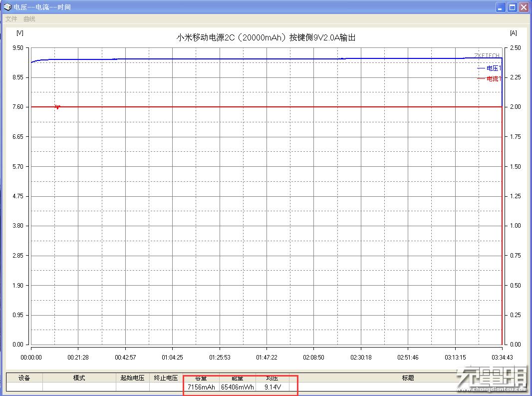This screenshot has height=396, width=532.
Task: Click the [V] voltage axis label
Action: (19, 33)
